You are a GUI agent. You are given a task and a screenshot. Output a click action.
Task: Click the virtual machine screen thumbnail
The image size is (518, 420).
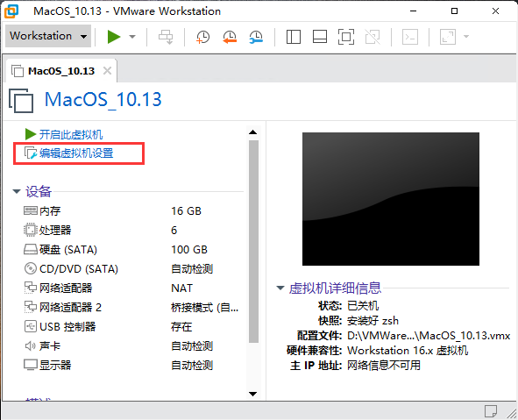391,199
